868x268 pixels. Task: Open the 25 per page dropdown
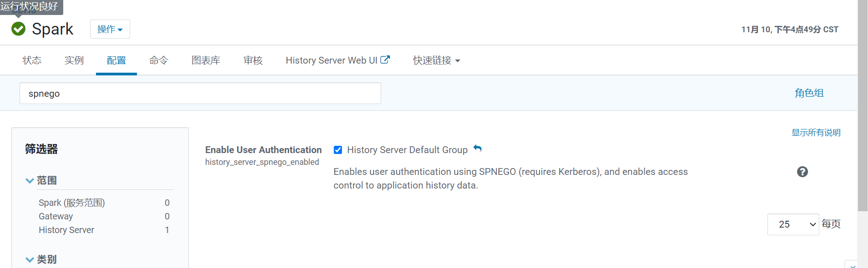pos(793,224)
